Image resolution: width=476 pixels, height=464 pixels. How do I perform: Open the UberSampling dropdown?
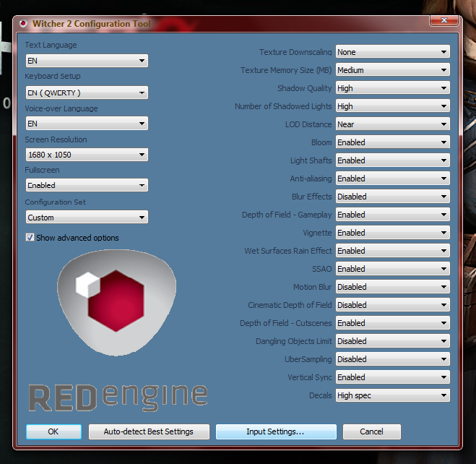(x=393, y=359)
